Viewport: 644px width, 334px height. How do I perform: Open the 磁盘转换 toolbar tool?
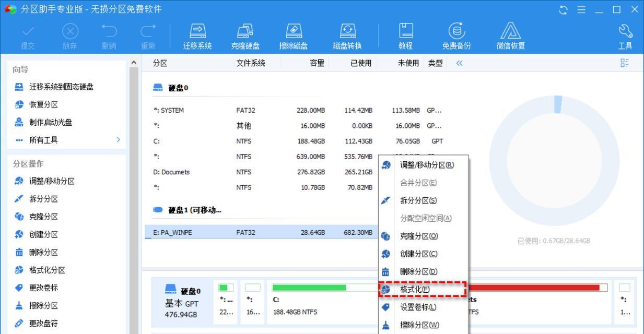pyautogui.click(x=347, y=36)
